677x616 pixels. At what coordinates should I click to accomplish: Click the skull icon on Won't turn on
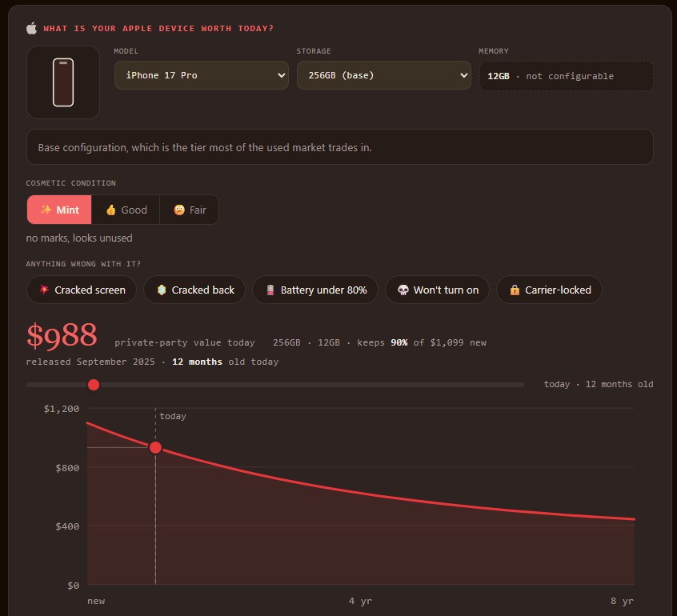pyautogui.click(x=403, y=290)
